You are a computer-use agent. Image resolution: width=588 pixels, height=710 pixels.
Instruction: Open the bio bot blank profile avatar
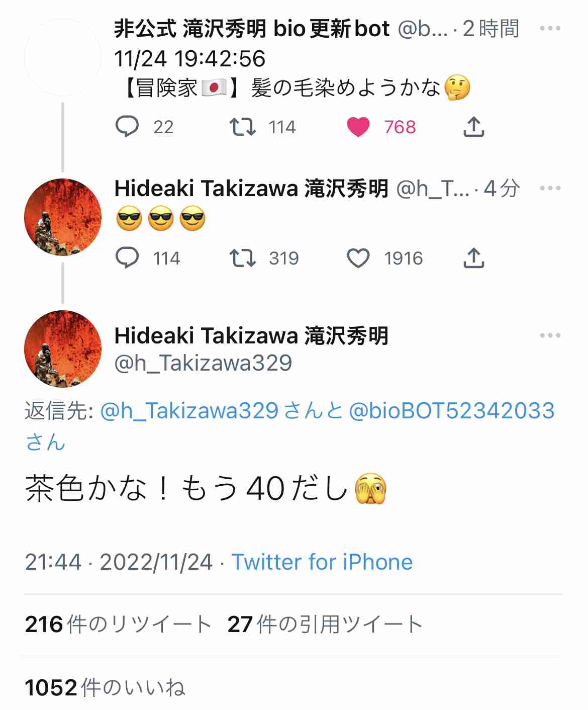tap(63, 57)
